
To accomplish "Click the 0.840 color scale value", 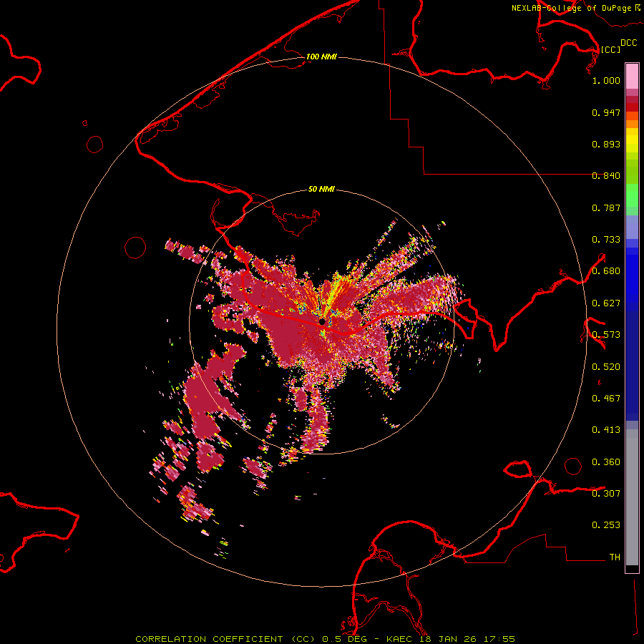I will click(606, 176).
